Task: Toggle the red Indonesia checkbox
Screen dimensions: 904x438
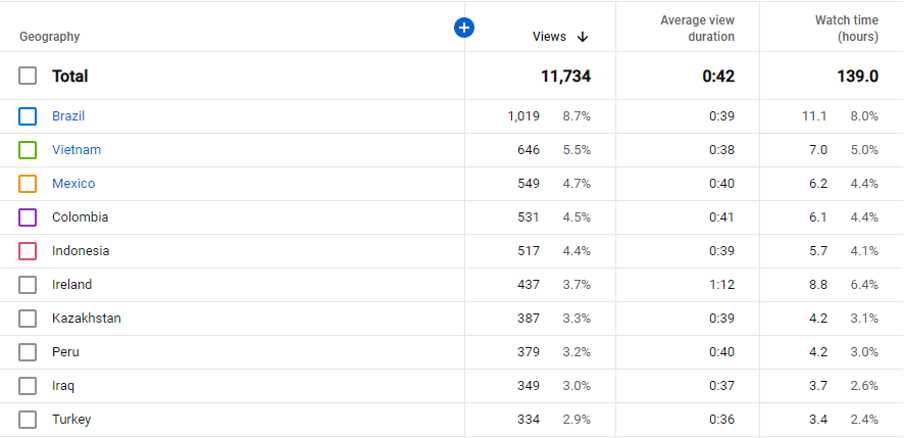Action: (27, 251)
